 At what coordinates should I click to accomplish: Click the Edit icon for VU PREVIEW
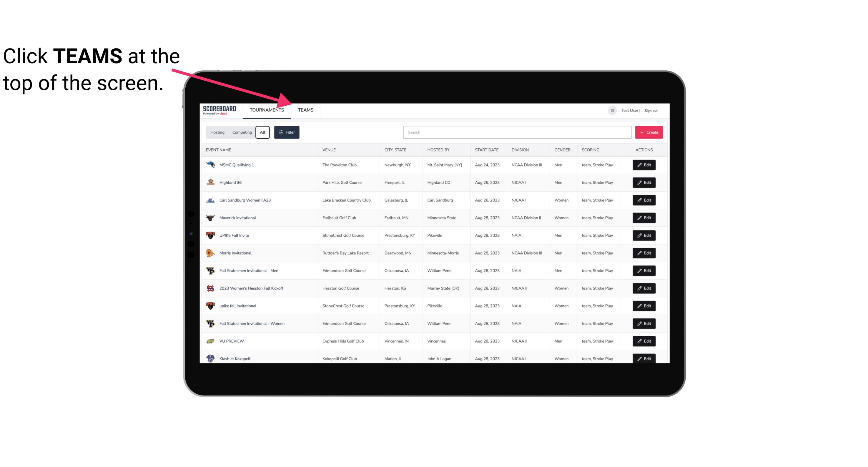pyautogui.click(x=644, y=340)
